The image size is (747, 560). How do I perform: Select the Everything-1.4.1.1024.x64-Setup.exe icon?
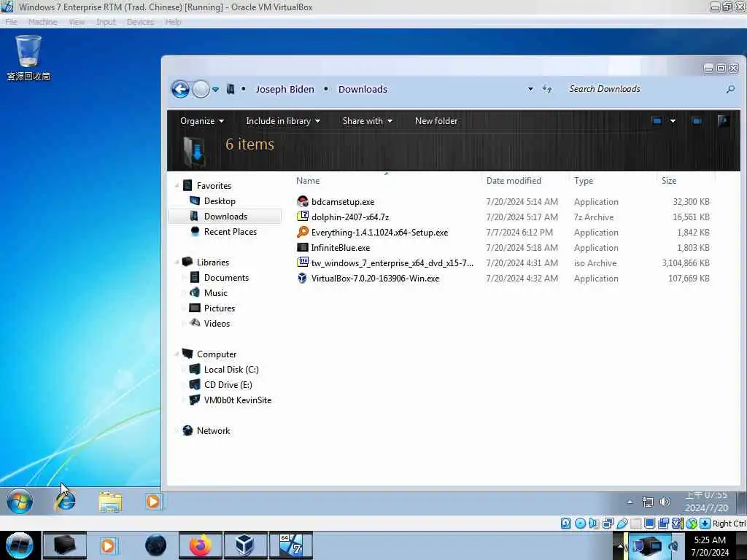(x=303, y=232)
